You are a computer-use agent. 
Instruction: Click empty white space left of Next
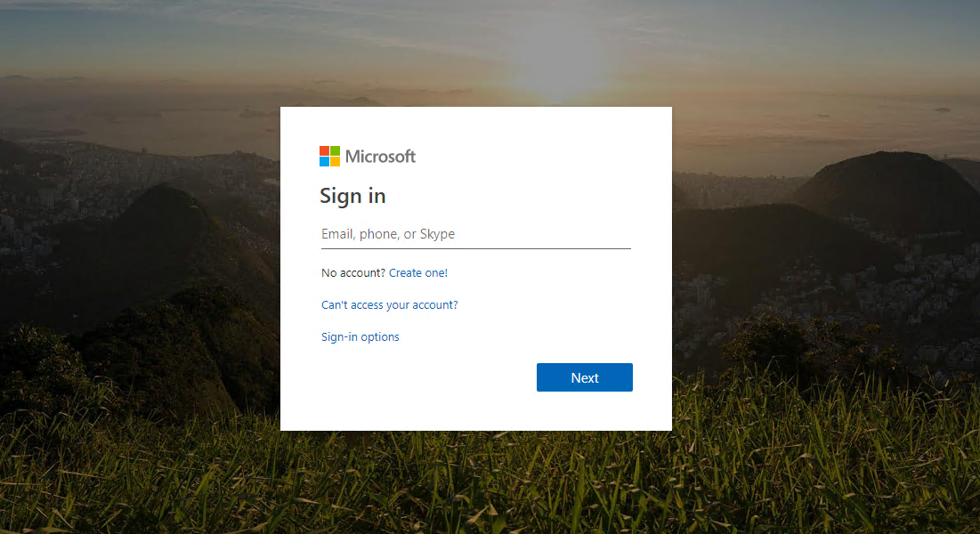pos(425,377)
